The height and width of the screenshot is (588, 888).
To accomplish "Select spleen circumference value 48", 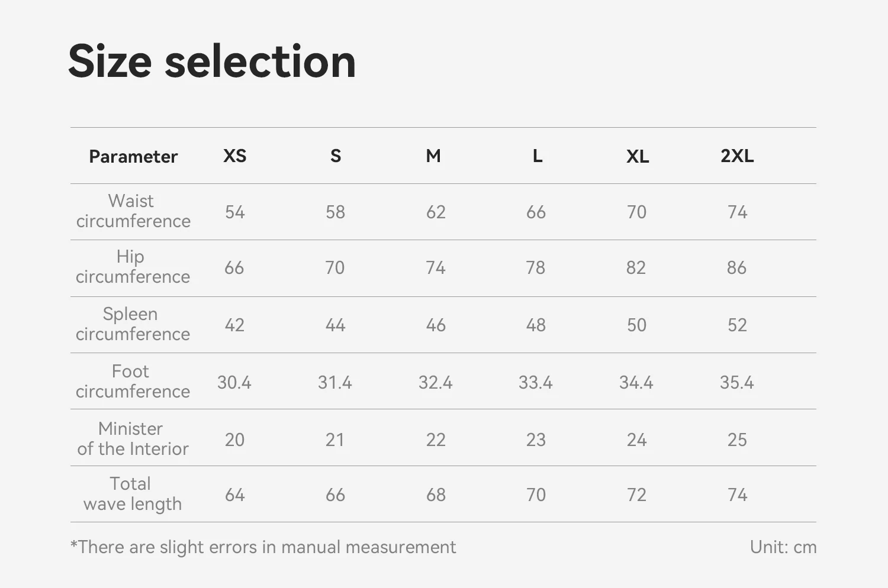I will (536, 325).
